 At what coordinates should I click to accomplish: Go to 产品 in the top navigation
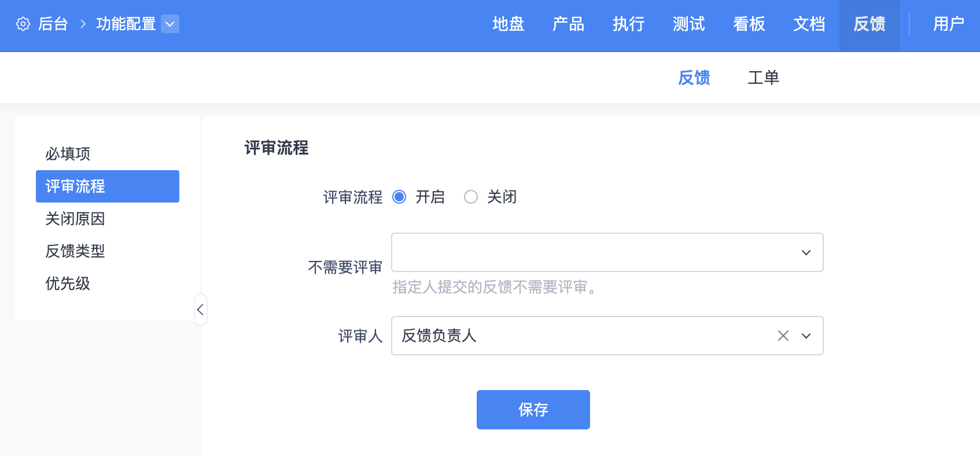tap(568, 24)
